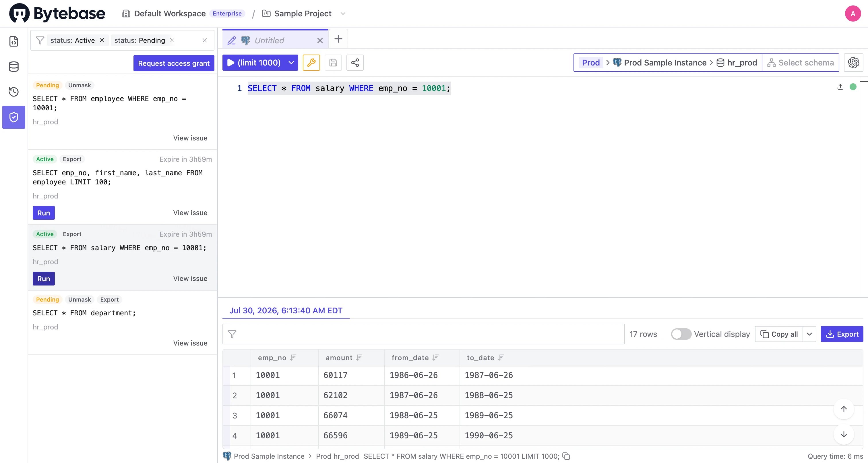This screenshot has height=463, width=868.
Task: Open the AI assistant icon
Action: tap(853, 63)
